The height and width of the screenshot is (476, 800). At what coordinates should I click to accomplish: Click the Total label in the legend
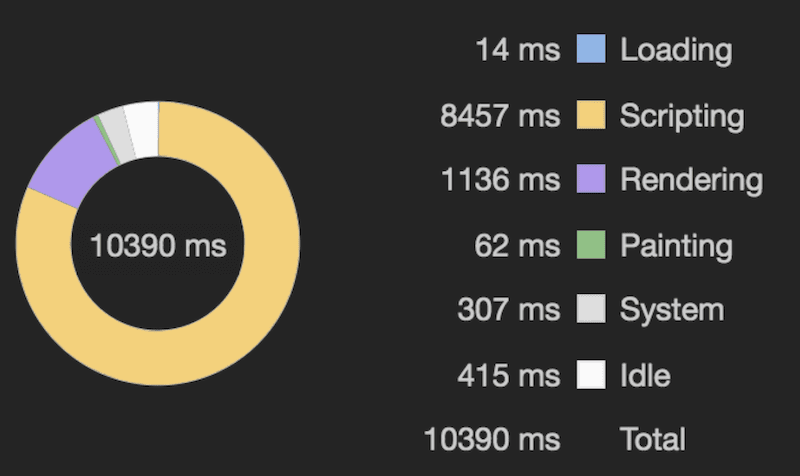[x=653, y=439]
